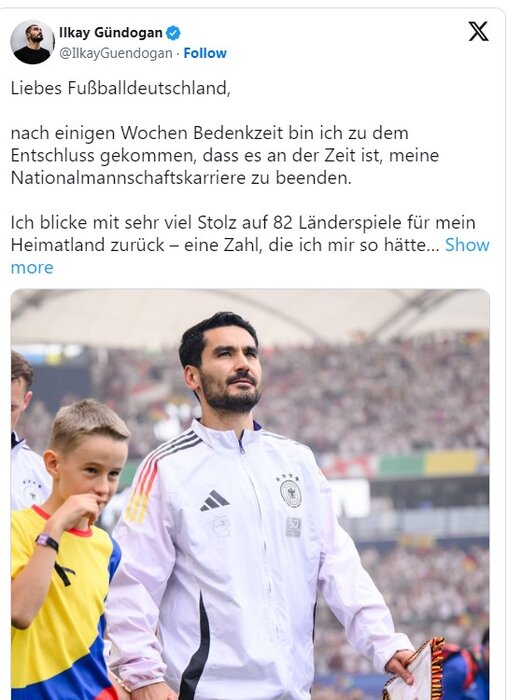The width and height of the screenshot is (508, 700).
Task: Click the crowd stands behind the player
Action: click(375, 397)
